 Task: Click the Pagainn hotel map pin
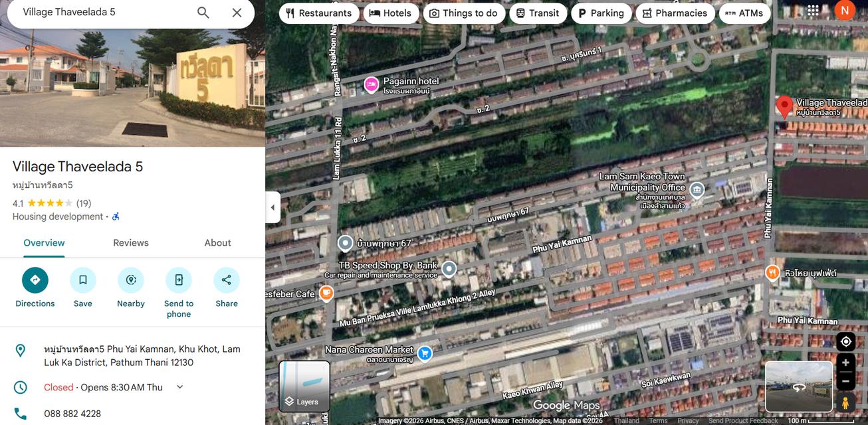(371, 84)
